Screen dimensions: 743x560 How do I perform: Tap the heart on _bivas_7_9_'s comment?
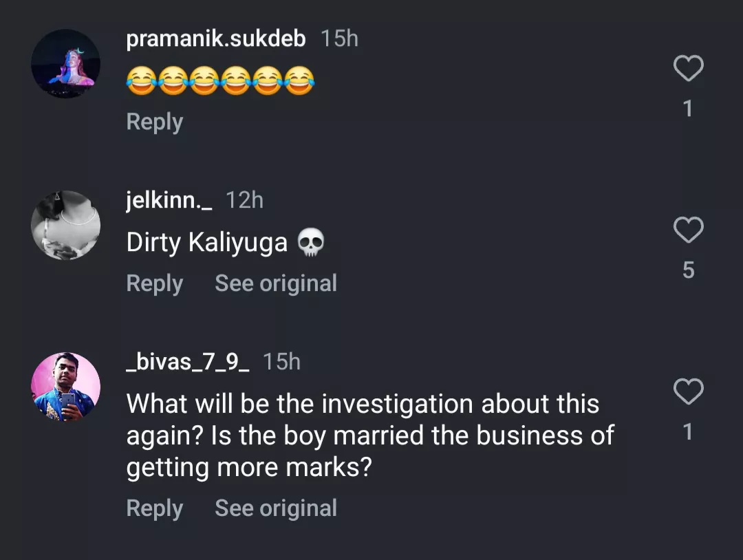click(x=688, y=392)
